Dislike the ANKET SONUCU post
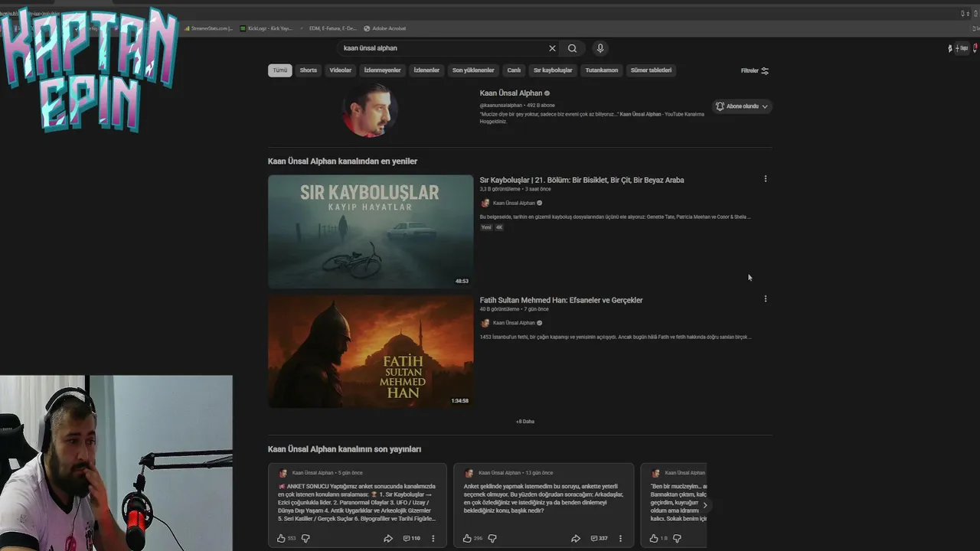The width and height of the screenshot is (980, 551). click(x=305, y=539)
